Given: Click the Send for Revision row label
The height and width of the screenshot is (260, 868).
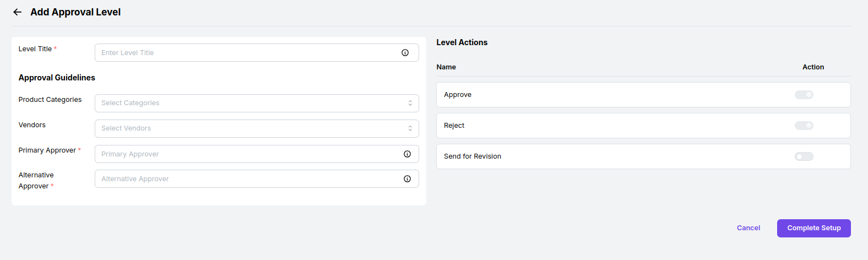Looking at the screenshot, I should click(473, 156).
